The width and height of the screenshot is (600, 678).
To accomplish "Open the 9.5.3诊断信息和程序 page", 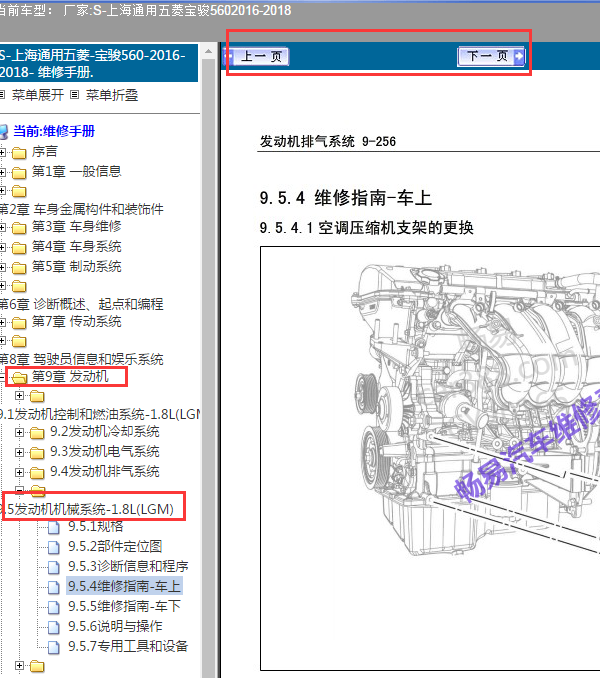I will coord(128,566).
